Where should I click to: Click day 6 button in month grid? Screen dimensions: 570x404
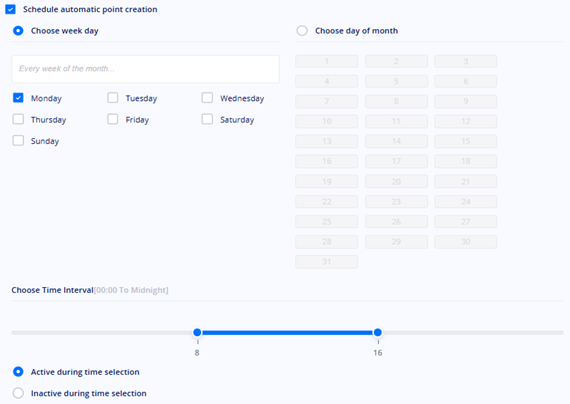coord(466,81)
